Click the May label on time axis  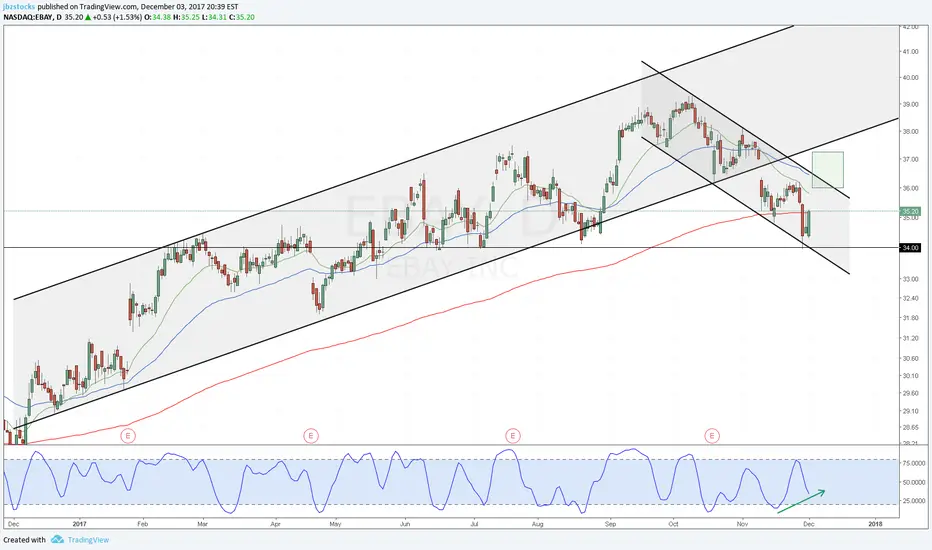335,524
